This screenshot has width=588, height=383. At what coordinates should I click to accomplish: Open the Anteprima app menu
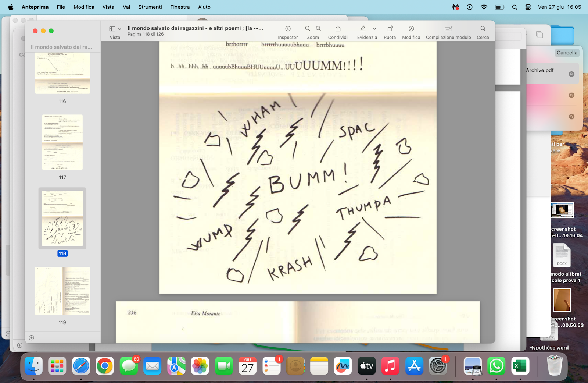(35, 7)
